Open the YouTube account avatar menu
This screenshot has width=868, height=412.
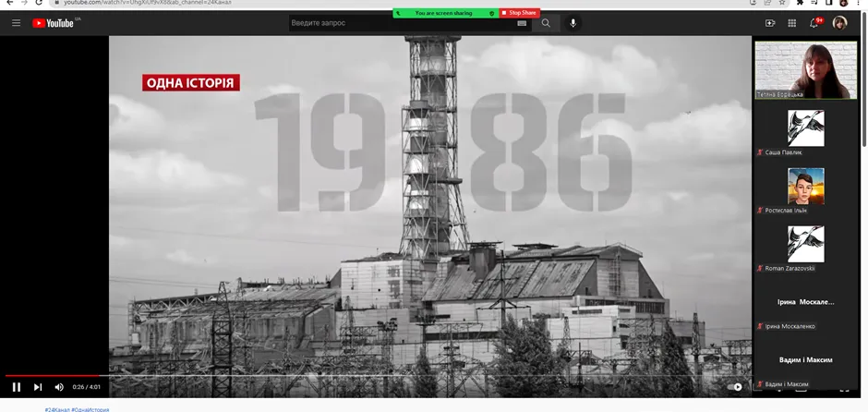click(839, 23)
